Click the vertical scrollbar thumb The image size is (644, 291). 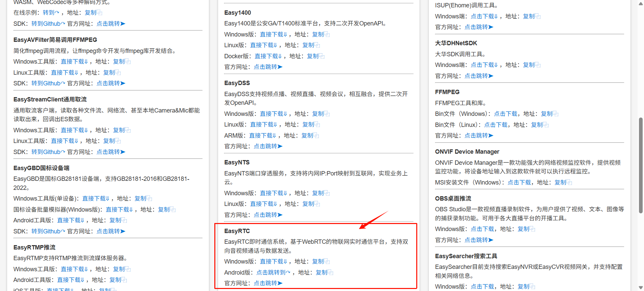[x=641, y=165]
